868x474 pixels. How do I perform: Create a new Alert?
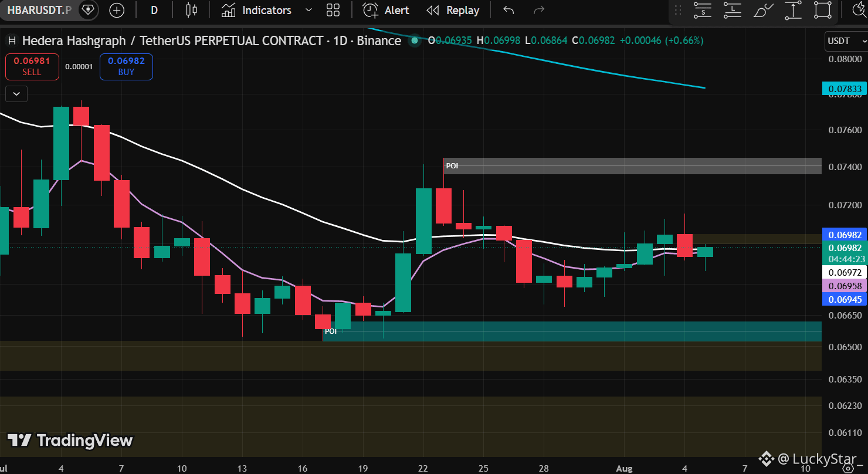[386, 10]
